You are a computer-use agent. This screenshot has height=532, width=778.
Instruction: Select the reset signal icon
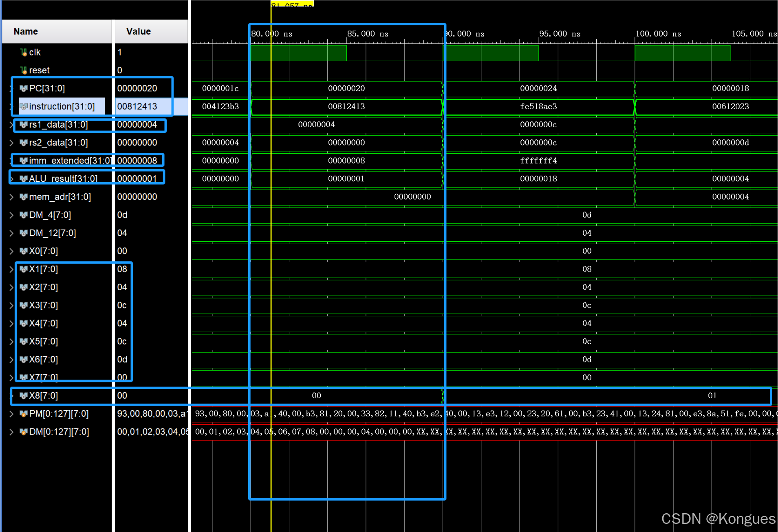tap(24, 70)
